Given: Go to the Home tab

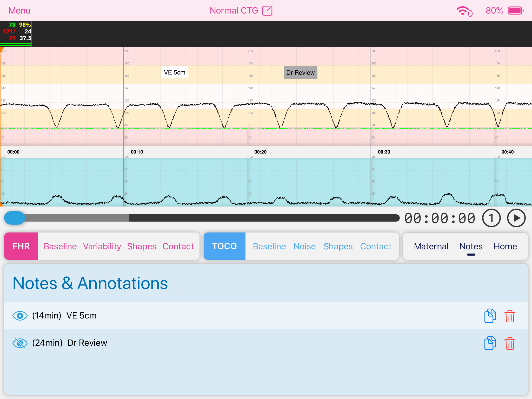Looking at the screenshot, I should pos(505,246).
